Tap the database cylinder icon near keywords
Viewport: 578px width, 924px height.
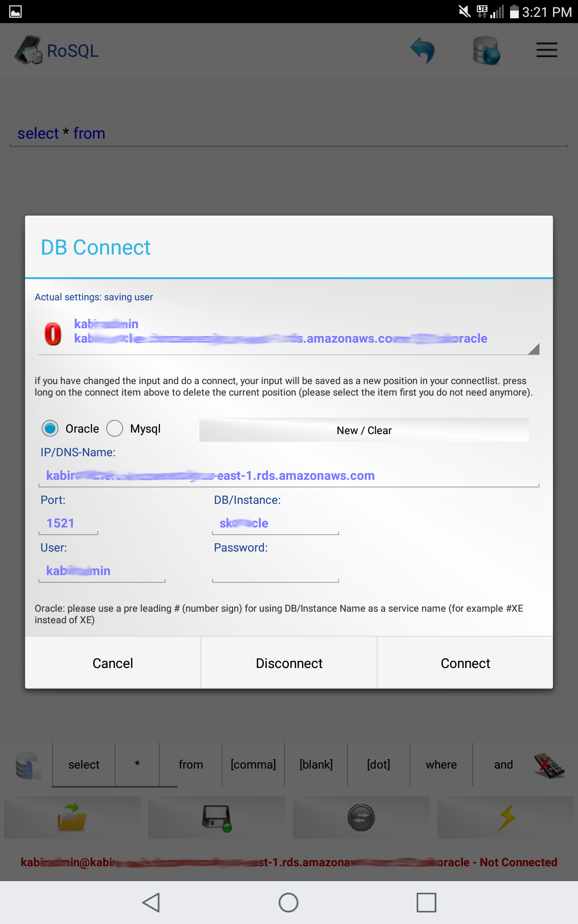pos(28,765)
